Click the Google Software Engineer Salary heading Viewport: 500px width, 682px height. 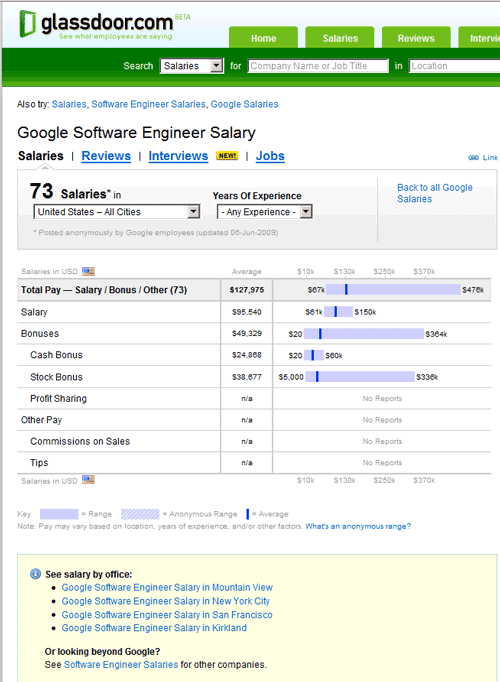(137, 133)
